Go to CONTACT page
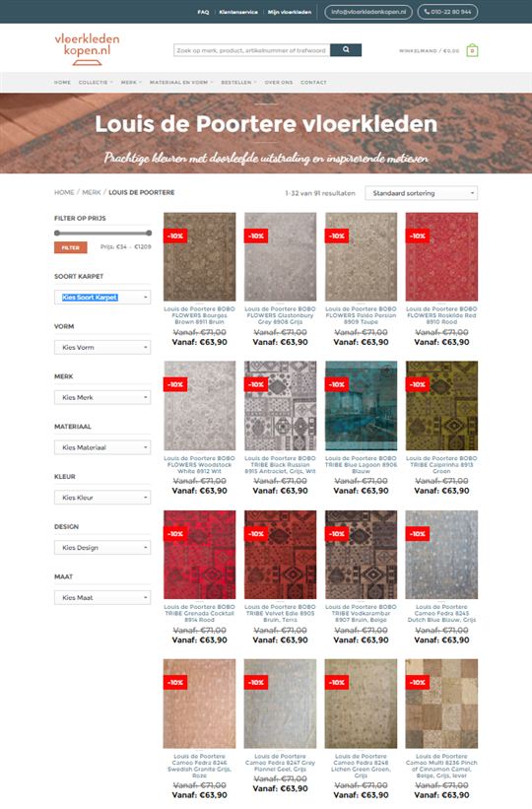Screen dimensions: 532x809 [x=313, y=82]
